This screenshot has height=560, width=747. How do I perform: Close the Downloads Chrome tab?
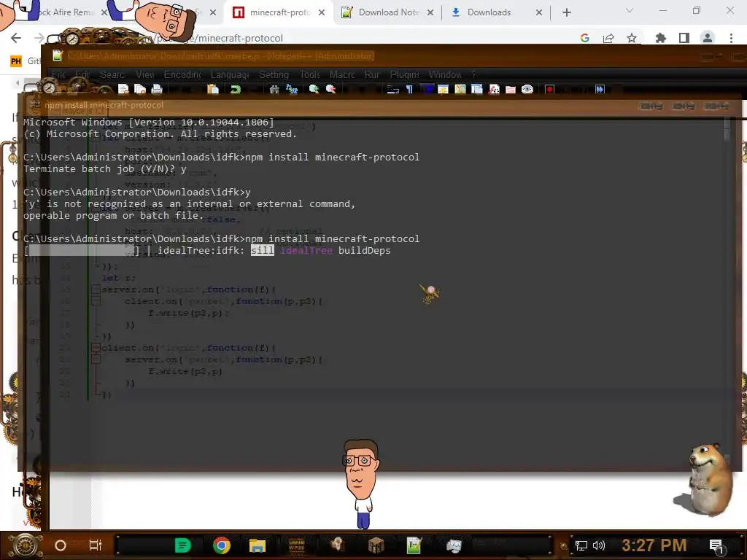click(539, 13)
